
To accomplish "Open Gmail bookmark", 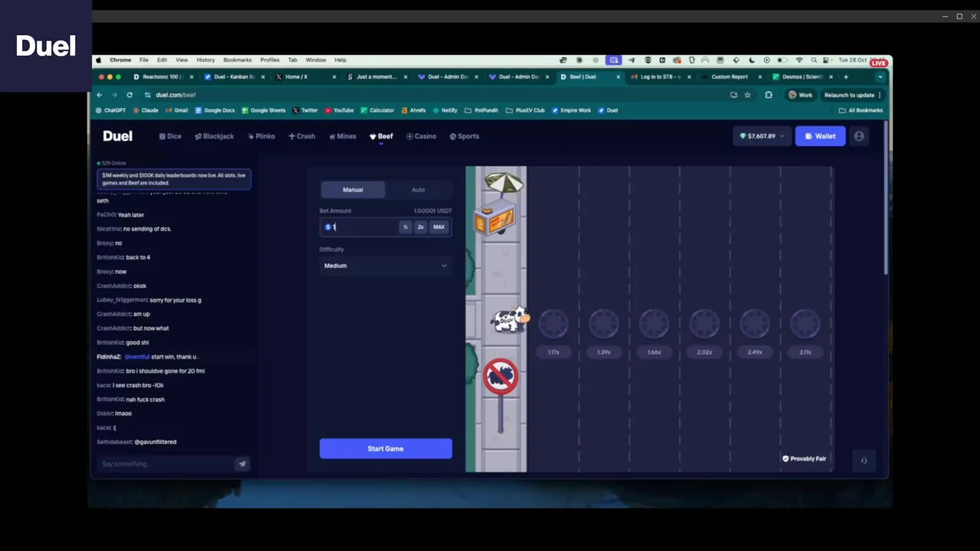I will (x=177, y=110).
